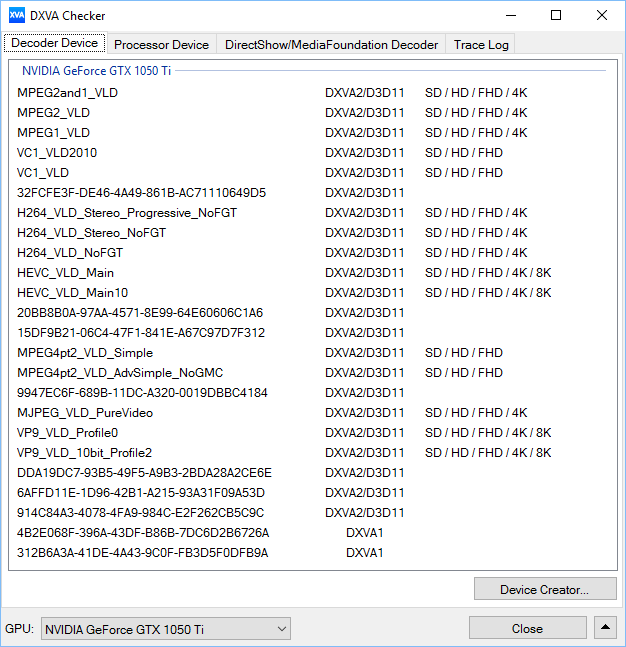
Task: Maximize the DXVA Checker window
Action: tap(556, 16)
